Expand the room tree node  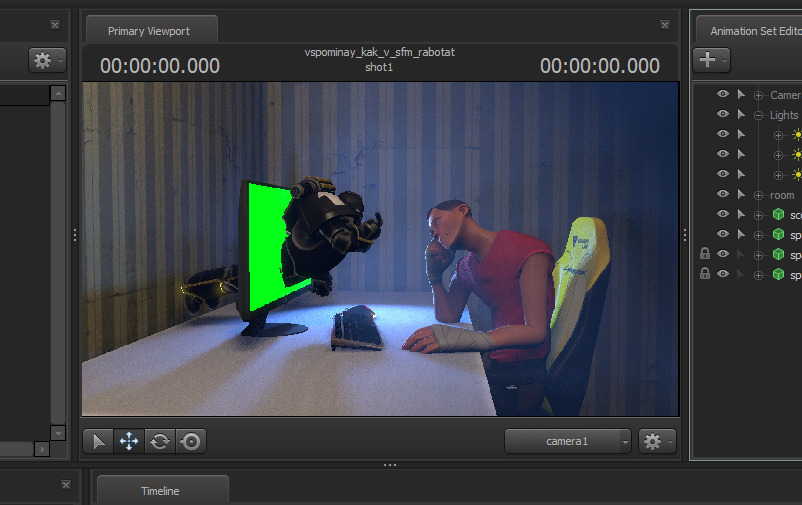[759, 195]
